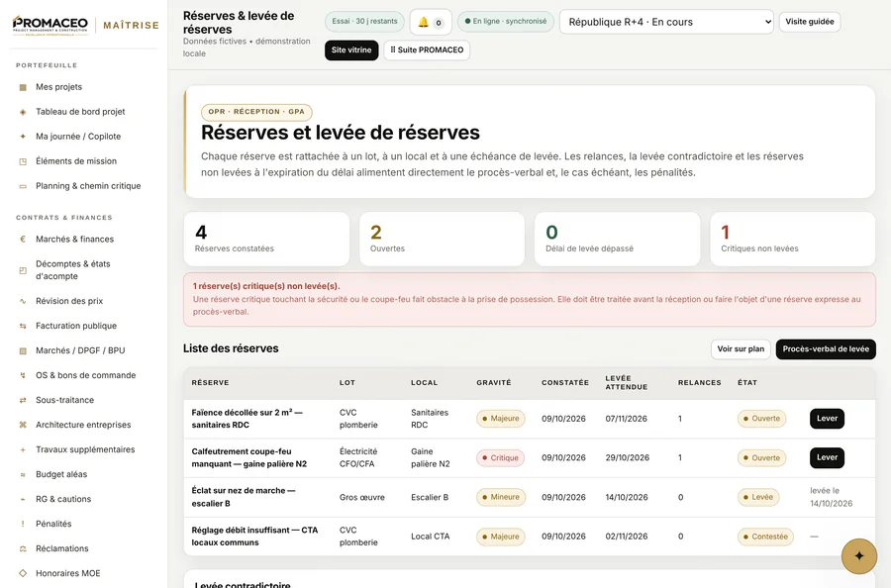The width and height of the screenshot is (891, 588).
Task: Click the Gaine palière N2 local cell
Action: click(431, 458)
